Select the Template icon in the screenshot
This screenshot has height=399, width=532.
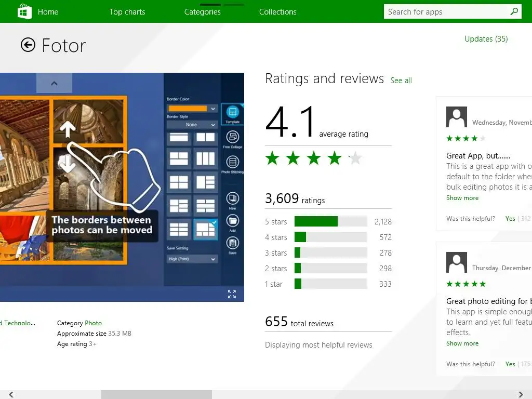point(232,114)
